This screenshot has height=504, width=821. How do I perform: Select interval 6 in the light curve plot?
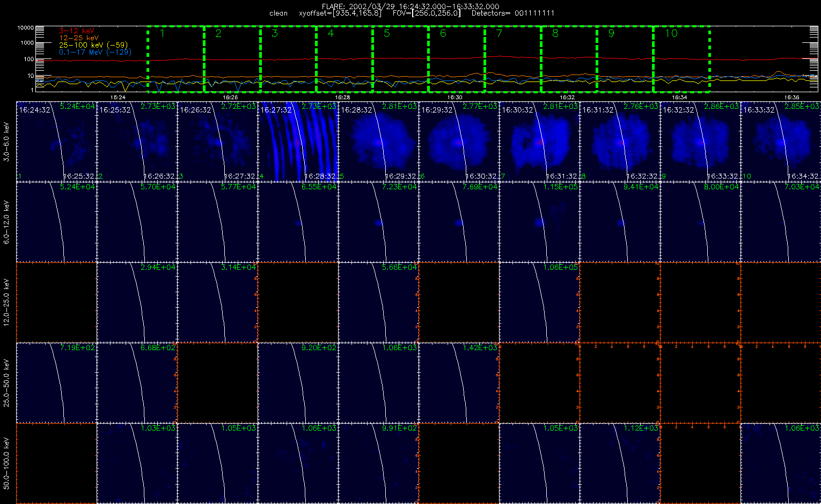coord(457,59)
